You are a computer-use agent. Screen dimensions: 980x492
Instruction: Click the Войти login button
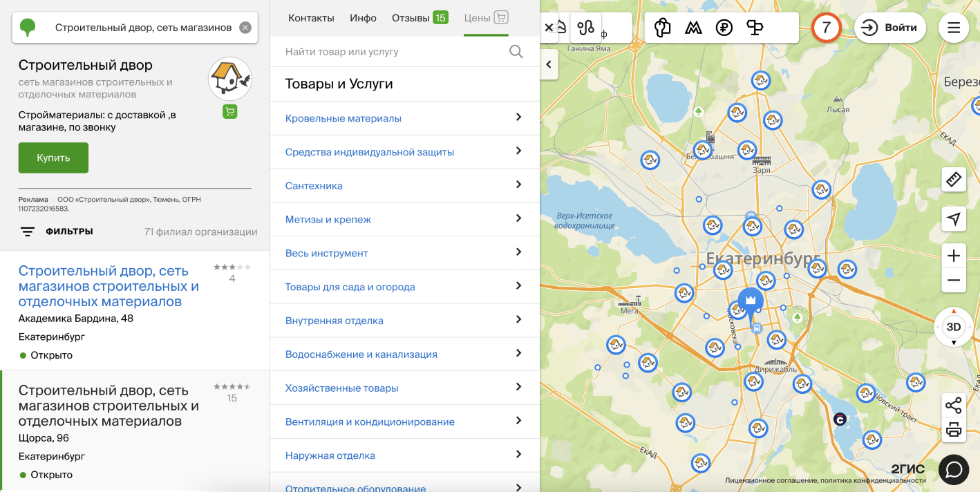(890, 28)
